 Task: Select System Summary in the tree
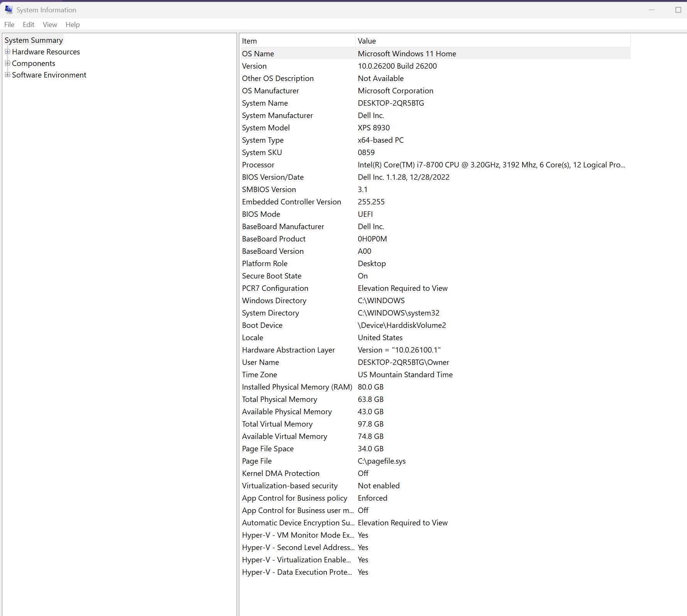click(34, 40)
